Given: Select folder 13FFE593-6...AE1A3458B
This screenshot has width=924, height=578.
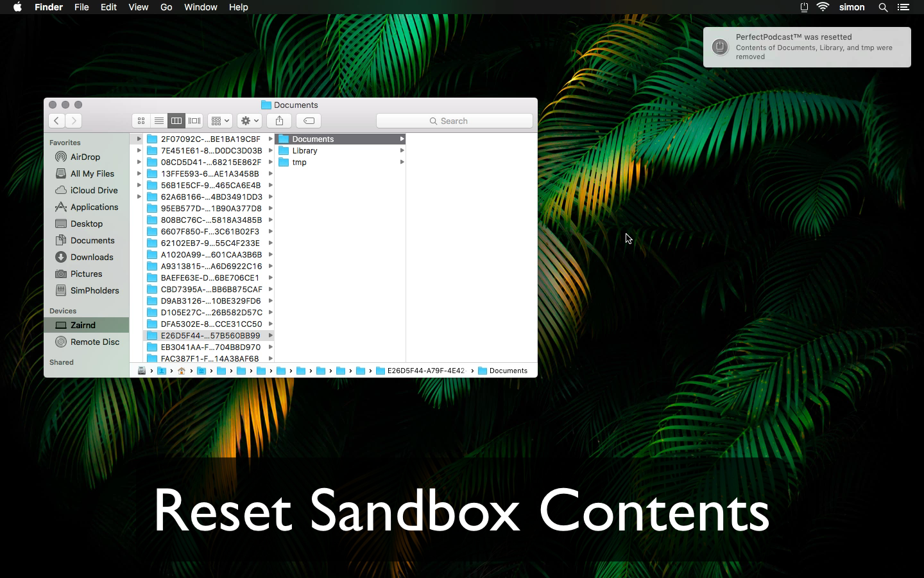Looking at the screenshot, I should pos(209,173).
